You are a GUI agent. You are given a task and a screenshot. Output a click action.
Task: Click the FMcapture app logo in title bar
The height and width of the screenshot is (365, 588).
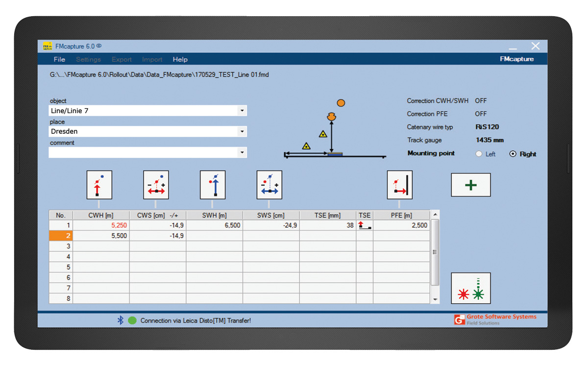[48, 47]
